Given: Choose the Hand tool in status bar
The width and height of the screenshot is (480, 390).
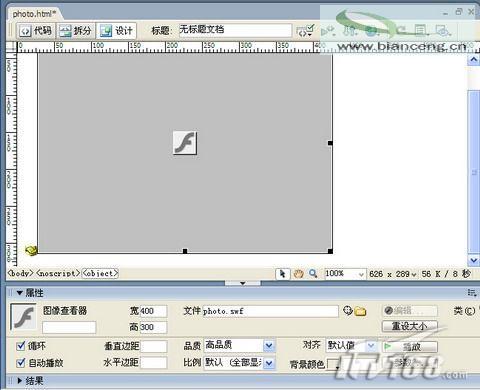Looking at the screenshot, I should coord(298,274).
